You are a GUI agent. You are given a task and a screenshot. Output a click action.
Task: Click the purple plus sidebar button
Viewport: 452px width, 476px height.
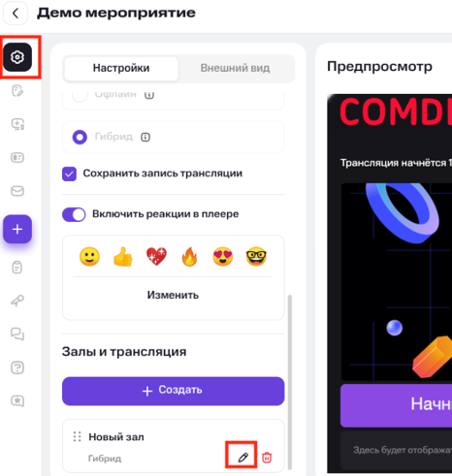click(x=17, y=229)
